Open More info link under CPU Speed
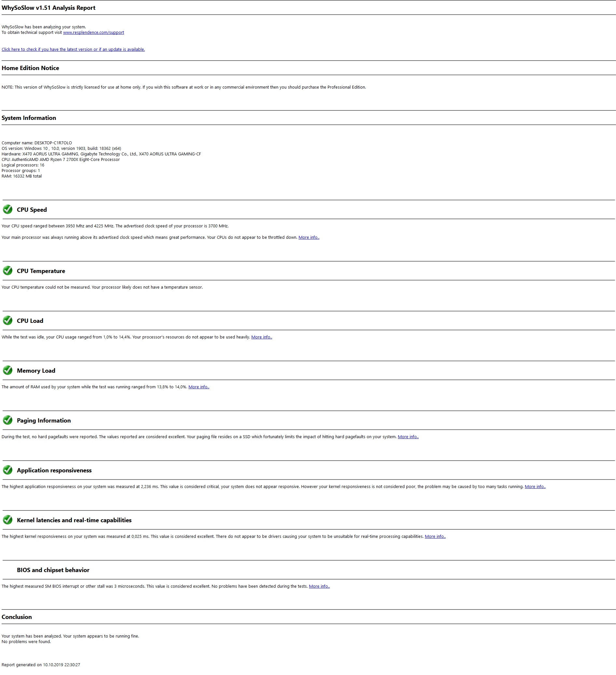 [309, 237]
